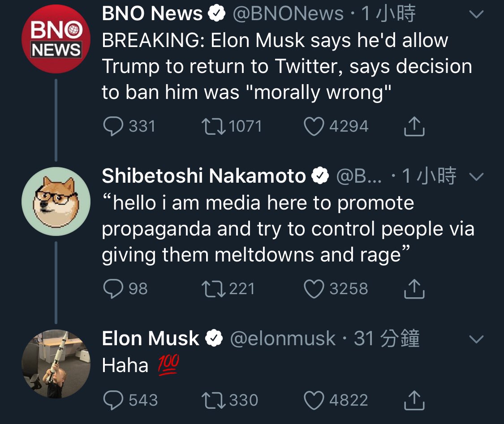The height and width of the screenshot is (424, 504).
Task: Like the BNO News tweet
Action: click(314, 126)
